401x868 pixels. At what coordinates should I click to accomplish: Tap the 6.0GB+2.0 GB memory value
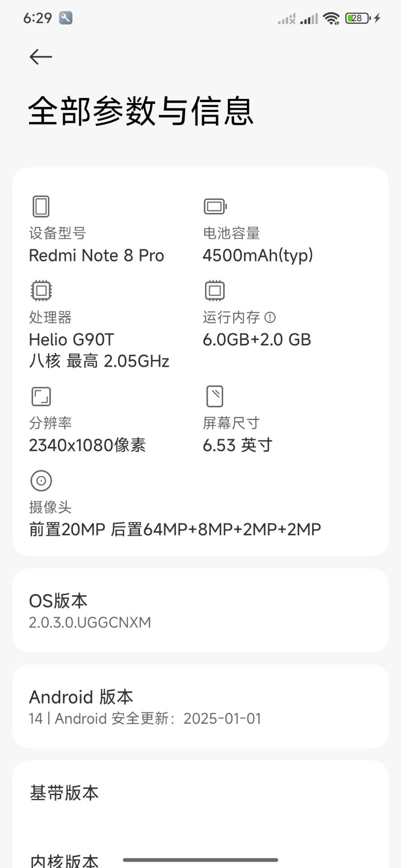257,340
